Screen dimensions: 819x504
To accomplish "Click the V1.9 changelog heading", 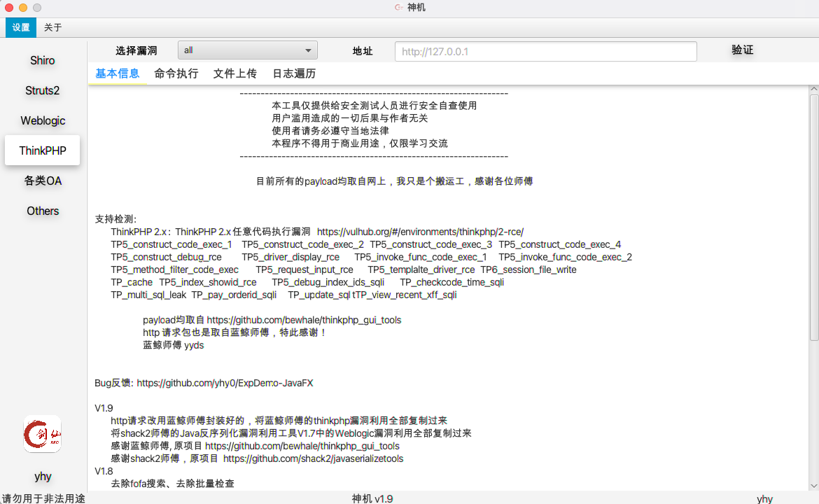I will [x=104, y=408].
